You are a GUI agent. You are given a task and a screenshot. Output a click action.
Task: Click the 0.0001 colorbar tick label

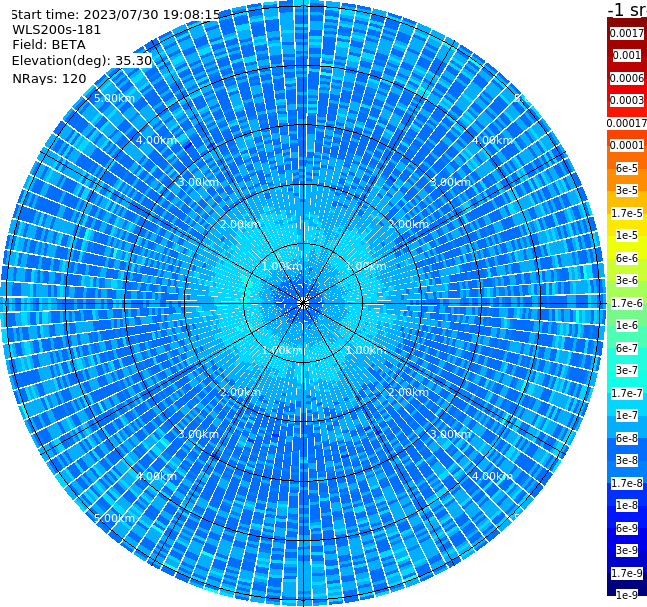[627, 145]
